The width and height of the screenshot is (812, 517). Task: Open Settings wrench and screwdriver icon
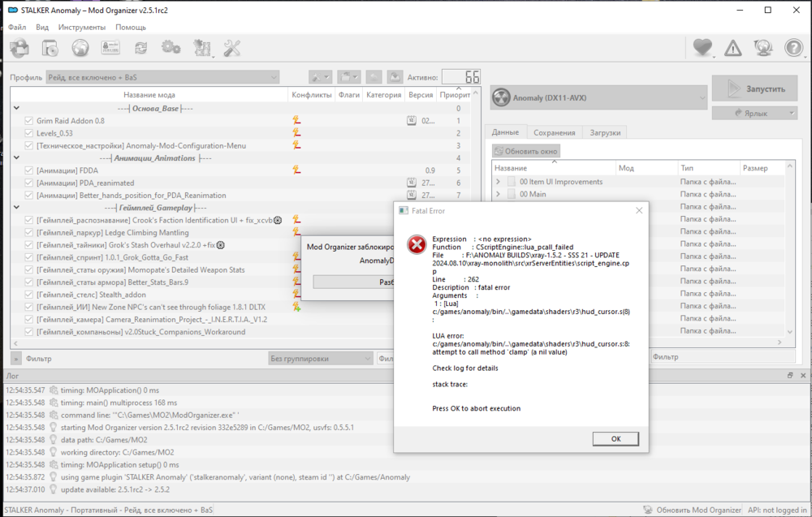[231, 48]
